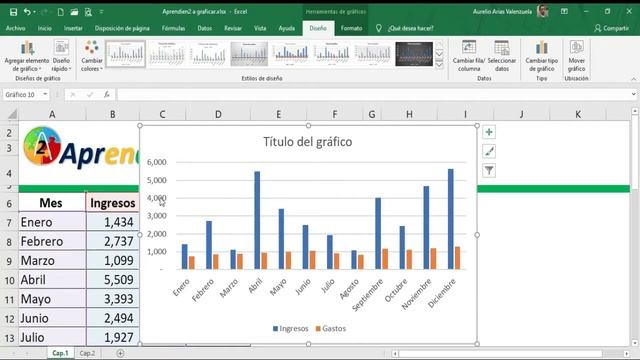Select cell containing Enero
The height and width of the screenshot is (360, 640).
pyautogui.click(x=52, y=222)
